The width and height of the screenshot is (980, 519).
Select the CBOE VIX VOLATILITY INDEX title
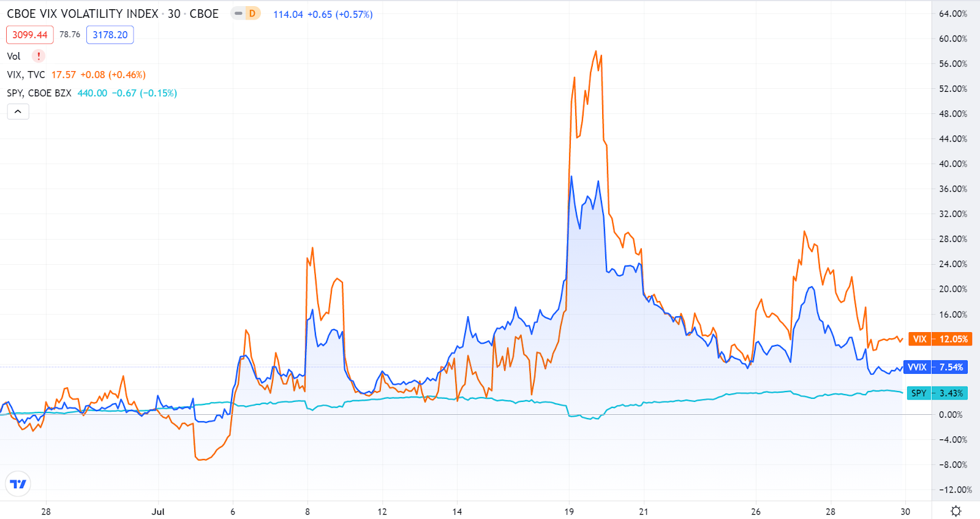point(83,13)
